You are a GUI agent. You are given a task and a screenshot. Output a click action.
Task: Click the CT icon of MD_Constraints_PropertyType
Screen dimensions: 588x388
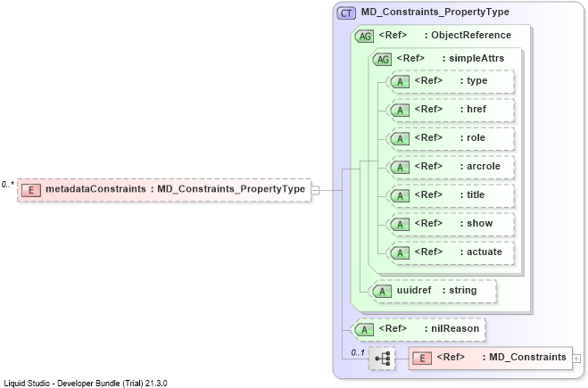(x=346, y=13)
